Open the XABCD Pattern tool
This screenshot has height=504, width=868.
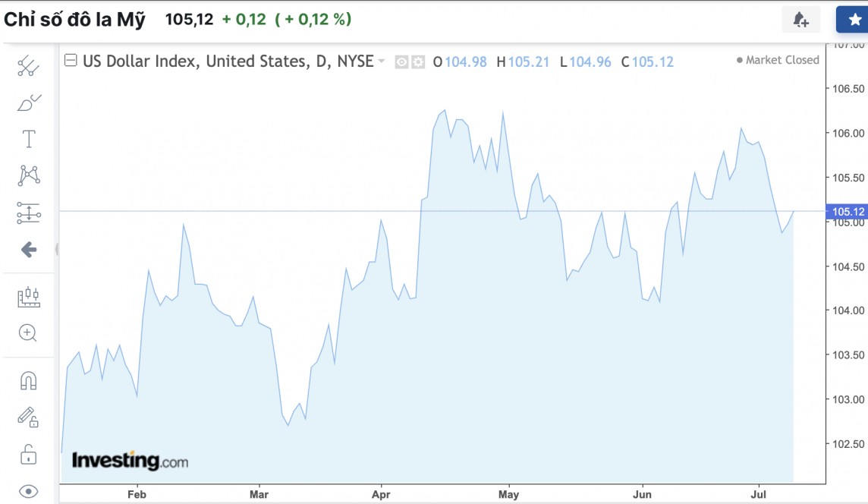point(28,175)
